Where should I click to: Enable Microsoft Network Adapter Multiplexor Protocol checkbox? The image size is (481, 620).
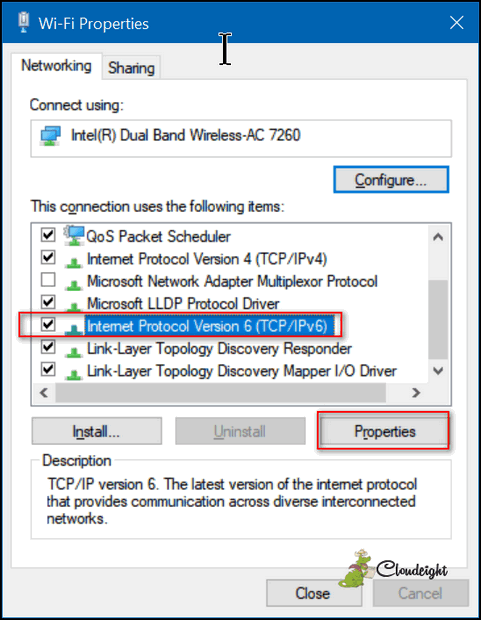pyautogui.click(x=48, y=280)
